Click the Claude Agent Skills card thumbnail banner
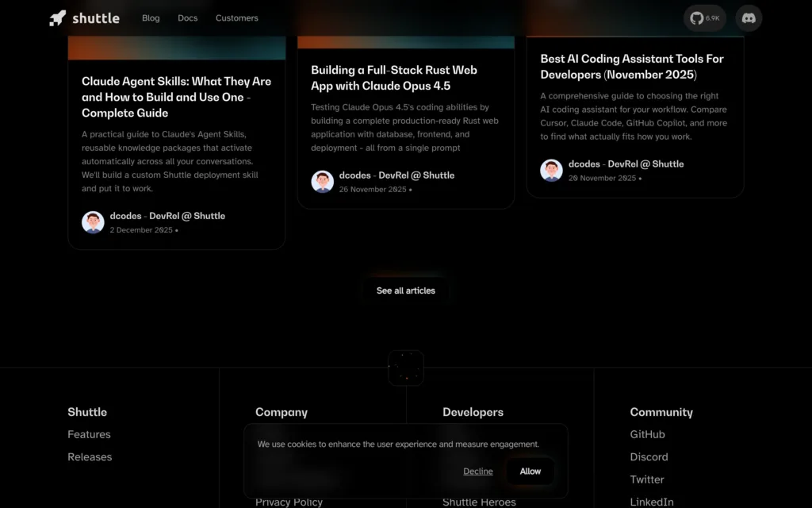812x508 pixels. click(x=177, y=48)
